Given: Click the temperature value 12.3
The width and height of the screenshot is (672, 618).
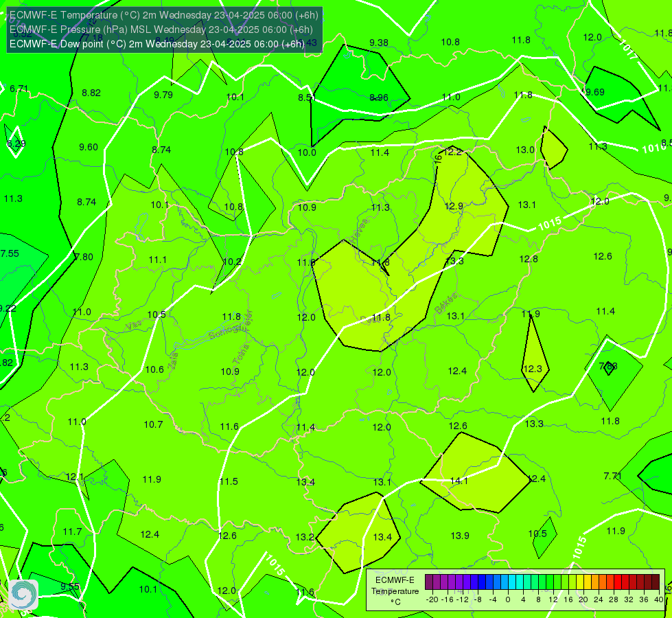Looking at the screenshot, I should tap(533, 369).
